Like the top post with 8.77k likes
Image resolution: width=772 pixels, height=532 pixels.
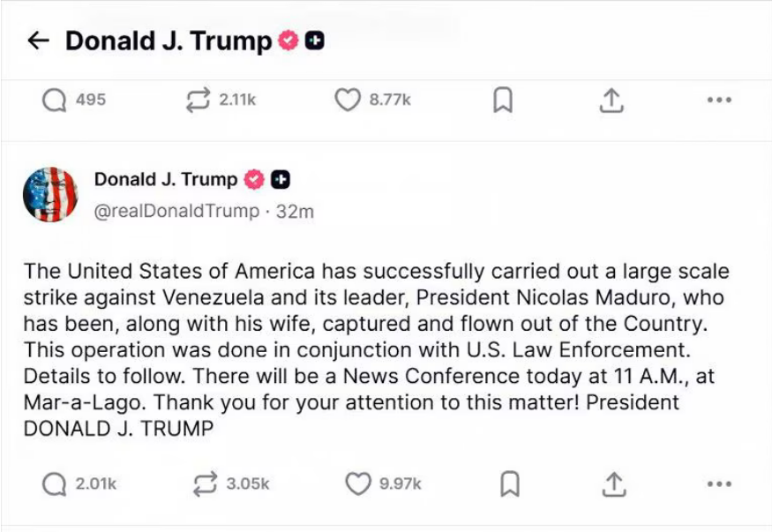click(348, 101)
